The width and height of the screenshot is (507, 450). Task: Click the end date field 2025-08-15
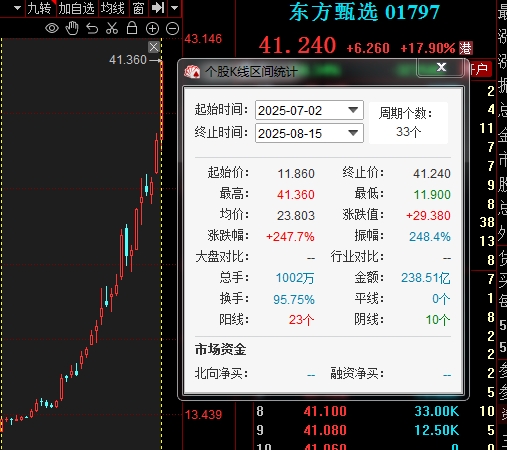(309, 133)
